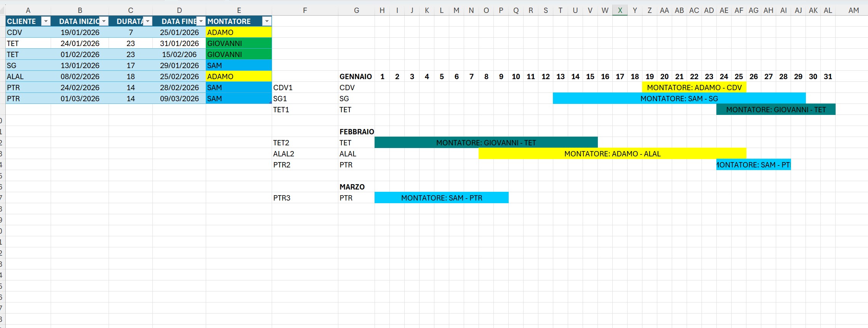This screenshot has height=328, width=868.
Task: Select the PTR label under MARZO
Action: tap(356, 198)
